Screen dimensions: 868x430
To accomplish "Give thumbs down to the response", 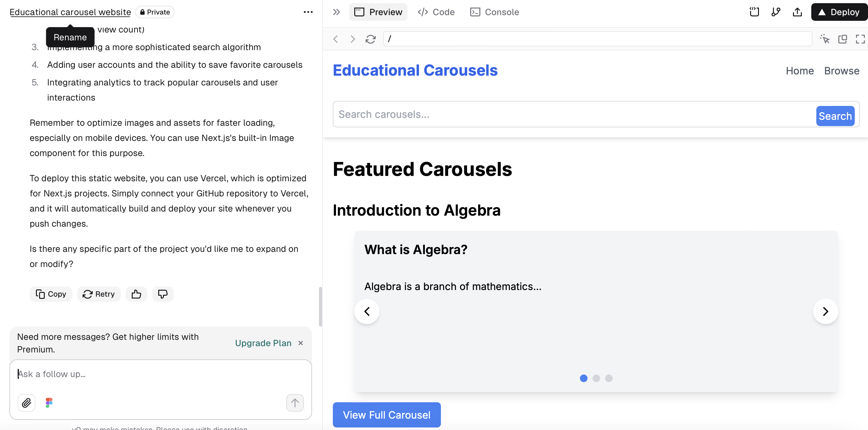I will pyautogui.click(x=163, y=294).
